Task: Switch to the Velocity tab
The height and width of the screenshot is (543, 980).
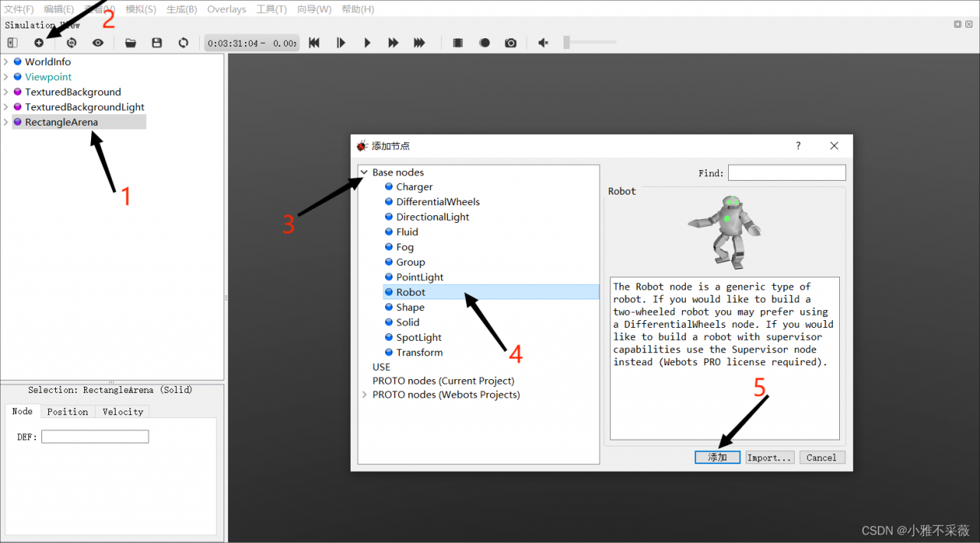Action: pyautogui.click(x=122, y=411)
